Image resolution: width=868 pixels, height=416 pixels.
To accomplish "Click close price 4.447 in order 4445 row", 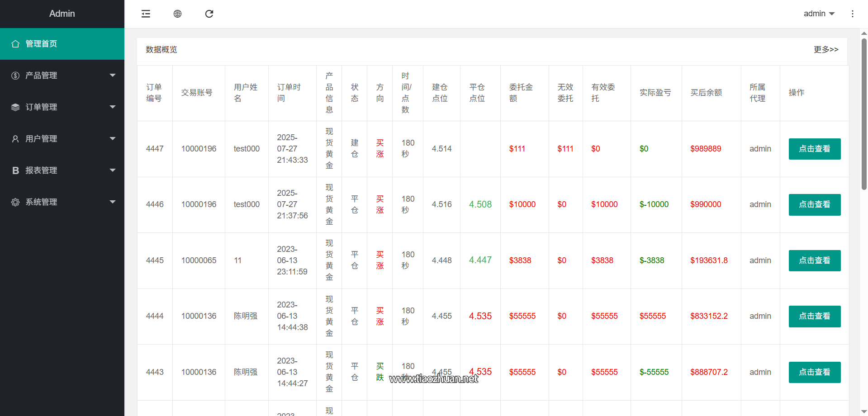I will pos(480,260).
